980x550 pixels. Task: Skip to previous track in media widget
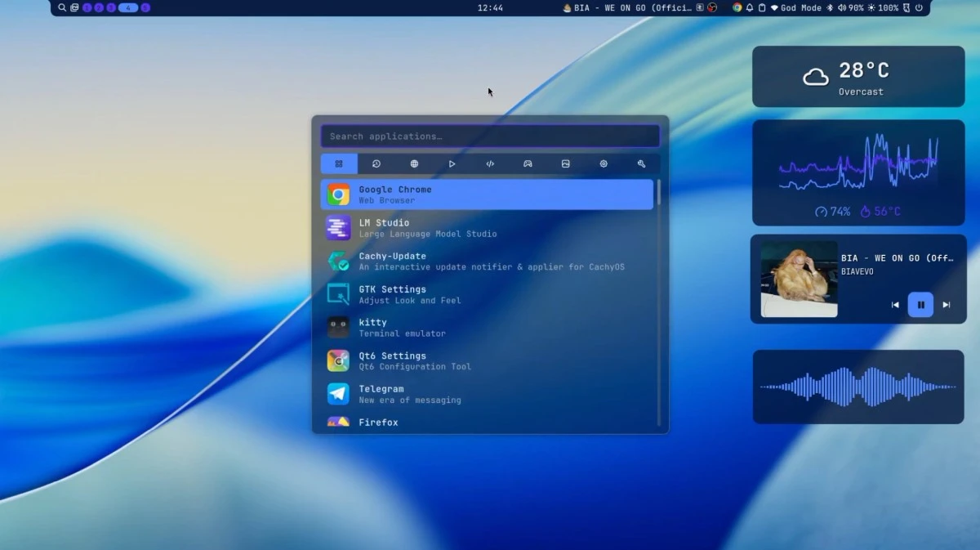[895, 305]
